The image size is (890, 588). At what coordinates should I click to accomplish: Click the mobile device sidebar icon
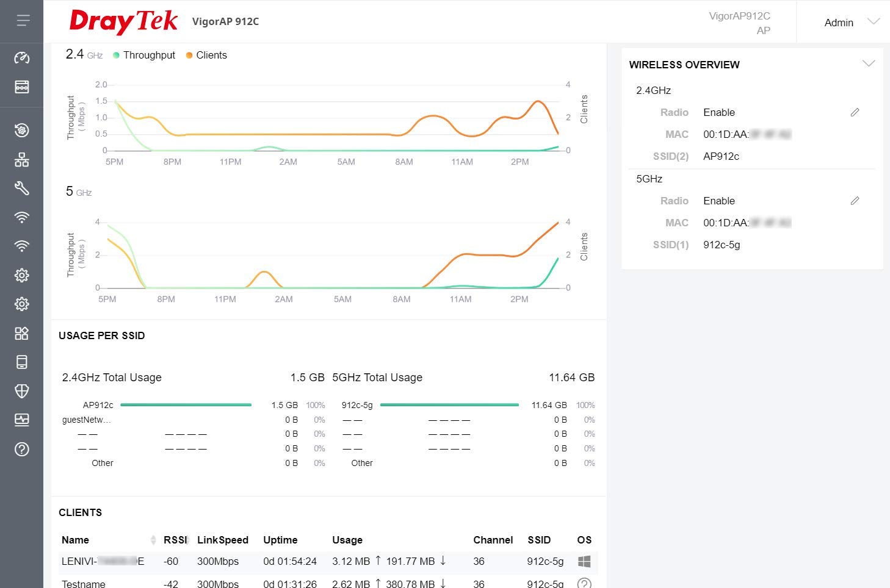coord(22,362)
